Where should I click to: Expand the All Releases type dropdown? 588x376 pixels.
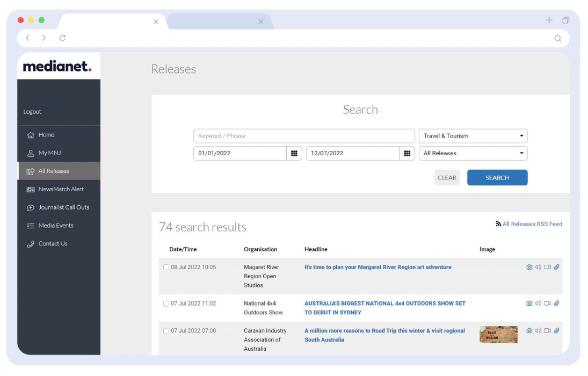coord(473,153)
